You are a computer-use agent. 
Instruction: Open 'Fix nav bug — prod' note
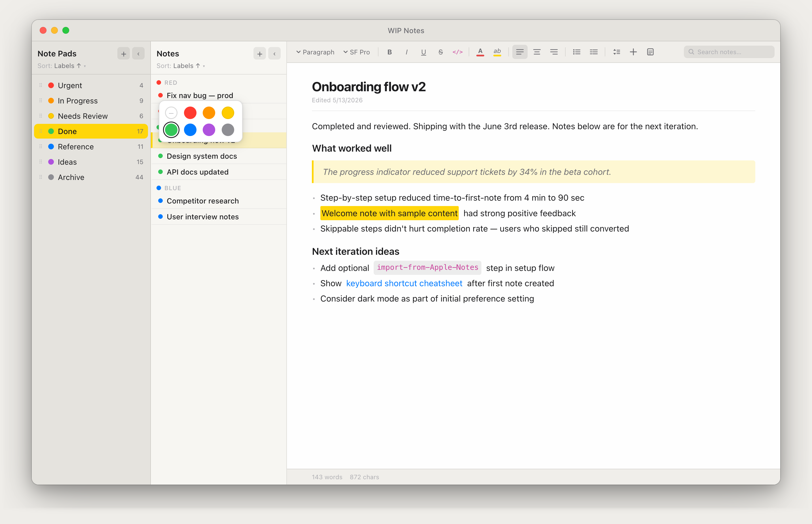click(x=219, y=96)
